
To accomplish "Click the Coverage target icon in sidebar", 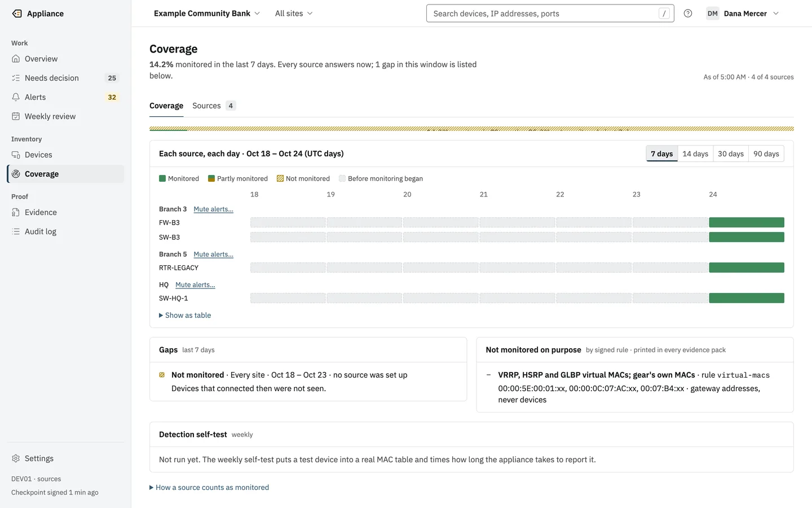I will pyautogui.click(x=16, y=174).
